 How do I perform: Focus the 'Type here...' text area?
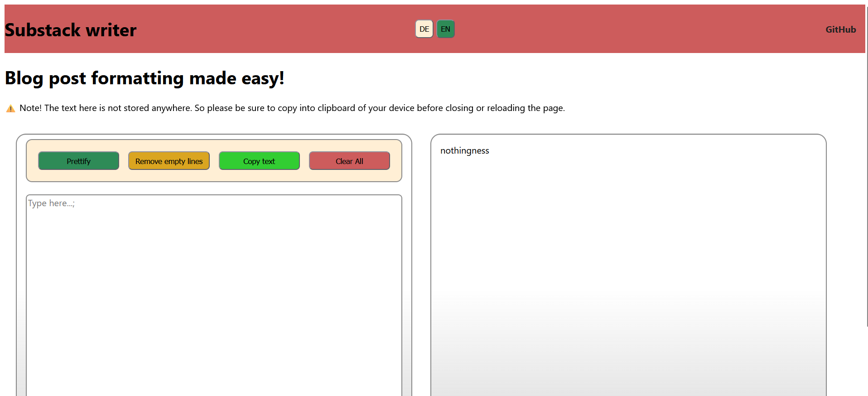214,295
